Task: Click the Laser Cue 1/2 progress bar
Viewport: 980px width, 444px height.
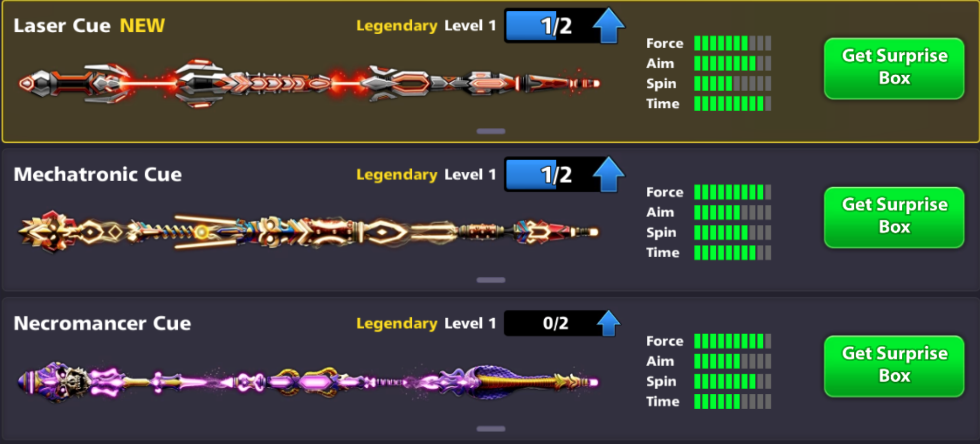Action: click(x=549, y=26)
